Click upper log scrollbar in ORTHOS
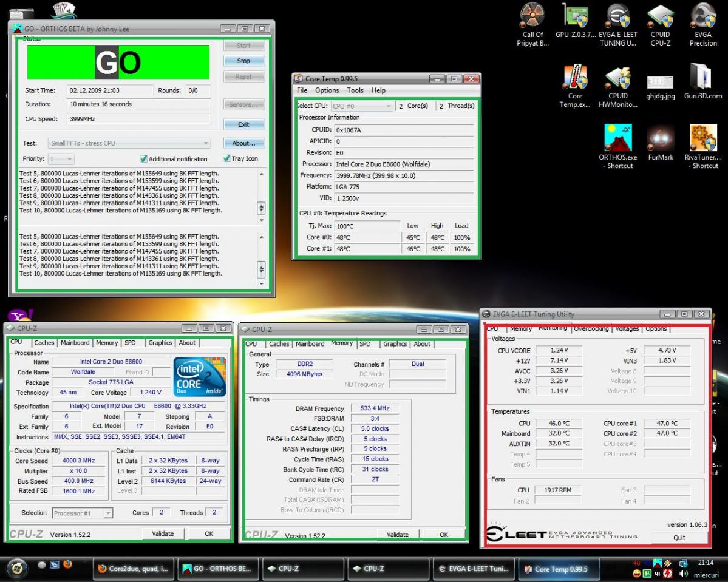This screenshot has height=582, width=728. [x=262, y=196]
